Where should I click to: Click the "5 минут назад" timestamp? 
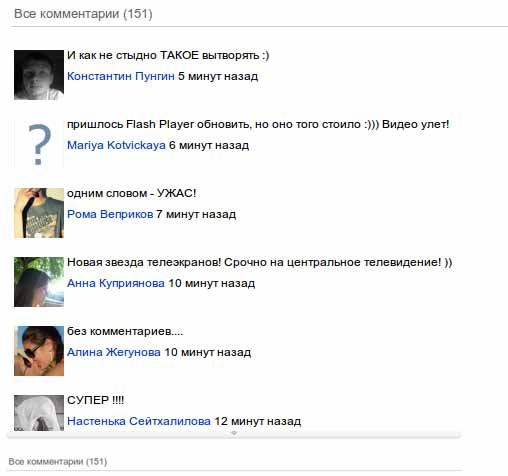point(218,76)
